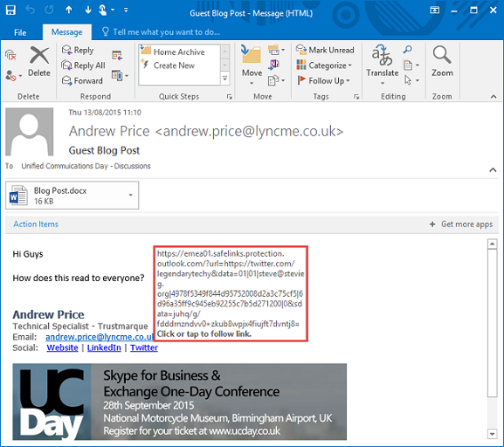Screen dimensions: 504x447
Task: Click the Reply button
Action: pyautogui.click(x=78, y=50)
